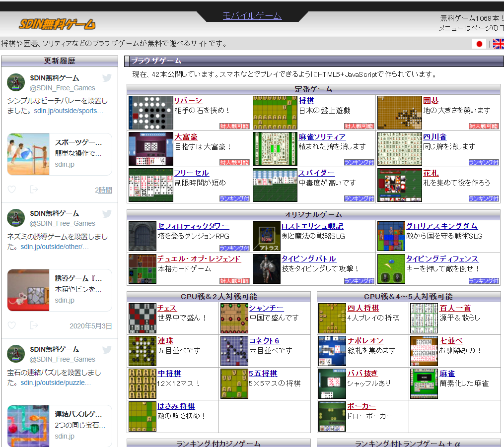Open the sdin.jp/outside/sports tweet link
Screen dimensions: 504x447
coord(69,111)
